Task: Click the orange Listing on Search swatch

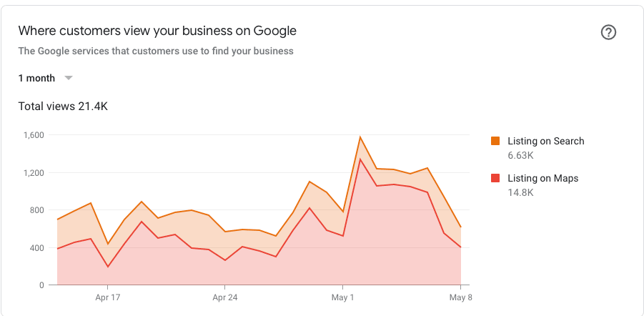Action: [495, 141]
